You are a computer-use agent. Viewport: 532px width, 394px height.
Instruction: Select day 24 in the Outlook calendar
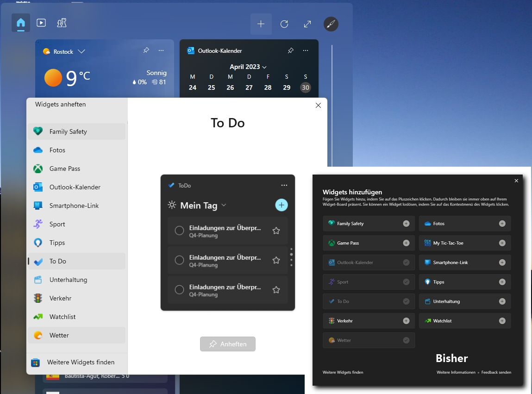click(x=192, y=88)
